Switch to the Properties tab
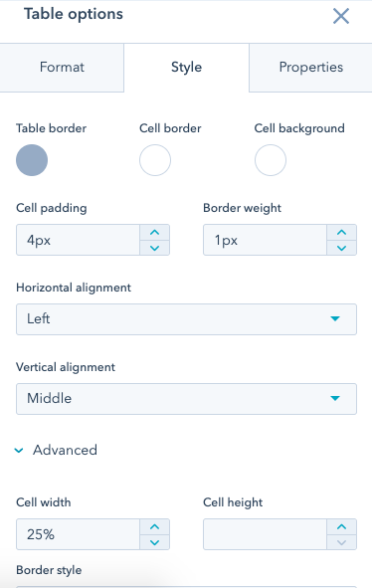This screenshot has height=588, width=372. coord(310,68)
